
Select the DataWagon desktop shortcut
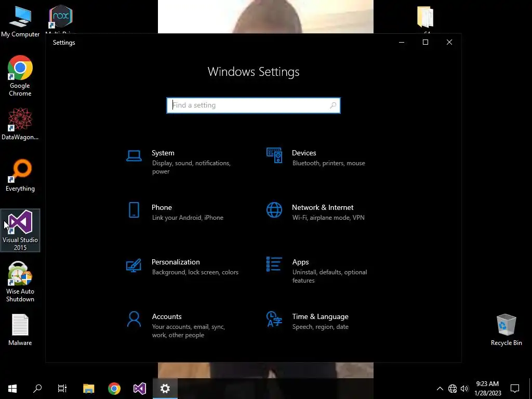coord(20,124)
